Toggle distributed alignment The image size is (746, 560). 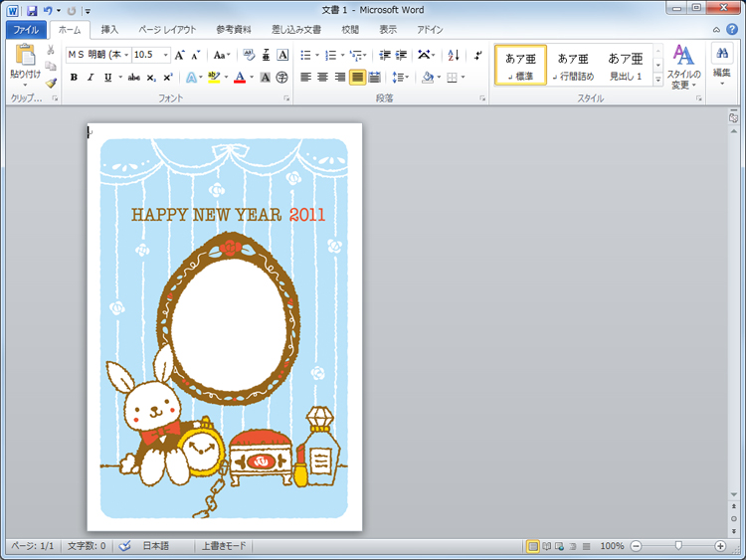[x=374, y=77]
